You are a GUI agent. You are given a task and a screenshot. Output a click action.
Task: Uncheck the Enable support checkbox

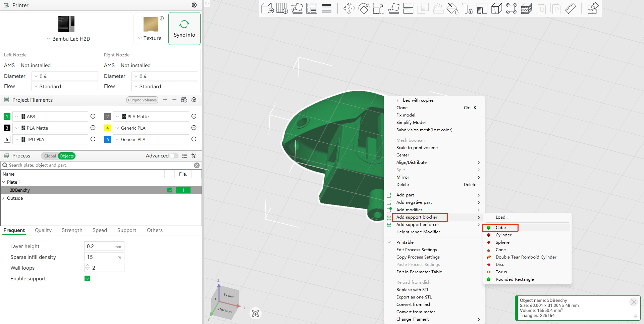point(87,278)
